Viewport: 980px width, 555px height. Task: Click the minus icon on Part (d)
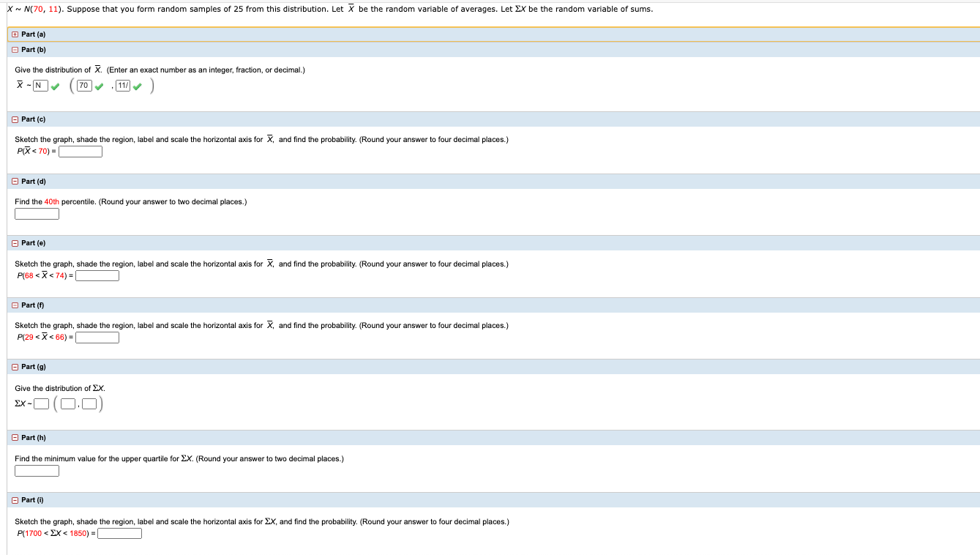click(15, 181)
